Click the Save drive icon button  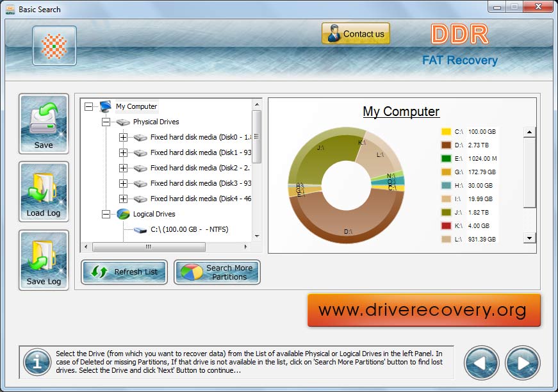[x=44, y=124]
